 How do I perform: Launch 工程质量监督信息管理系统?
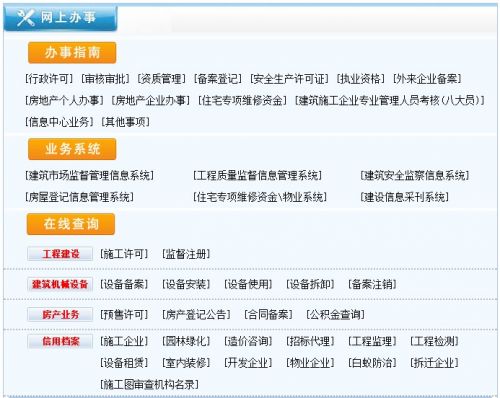pos(258,175)
